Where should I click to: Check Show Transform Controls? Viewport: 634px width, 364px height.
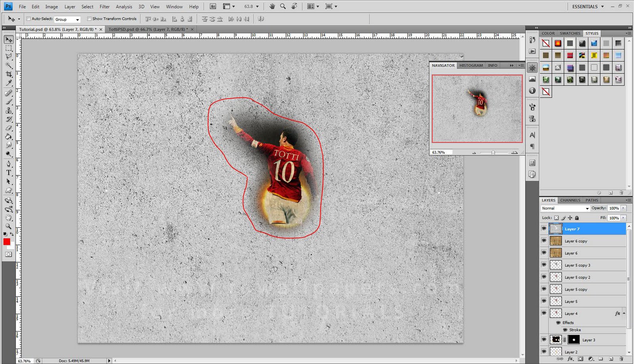pos(89,19)
